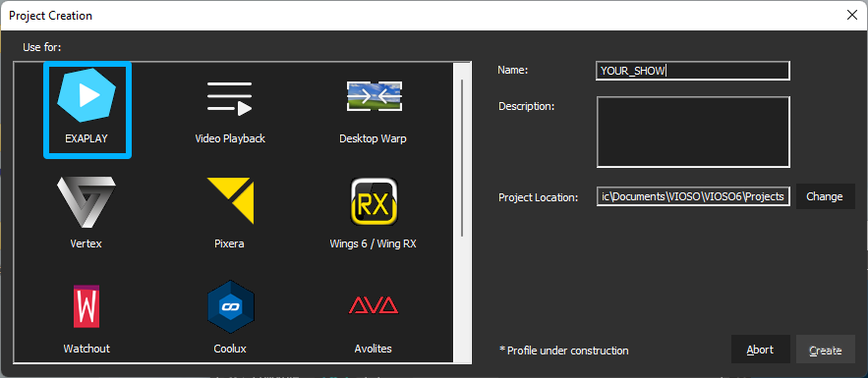Click the "Description:" label

click(527, 106)
